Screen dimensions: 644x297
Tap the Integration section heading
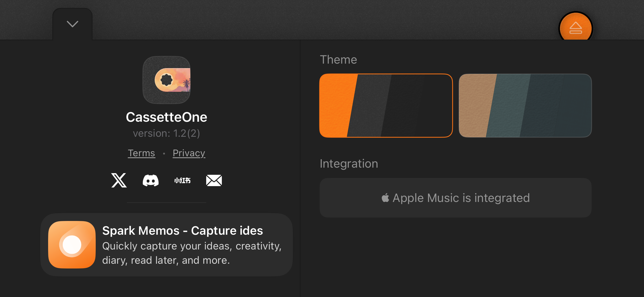(x=349, y=164)
